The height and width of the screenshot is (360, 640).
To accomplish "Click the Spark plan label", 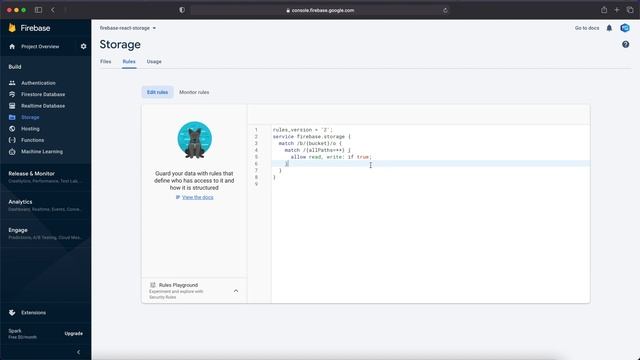I will 15,331.
